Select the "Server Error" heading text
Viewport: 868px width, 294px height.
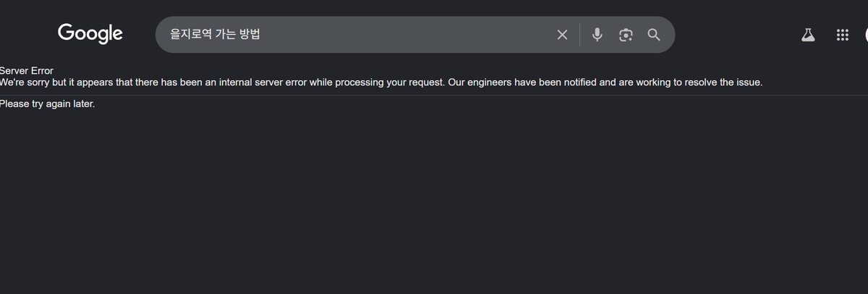coord(27,71)
